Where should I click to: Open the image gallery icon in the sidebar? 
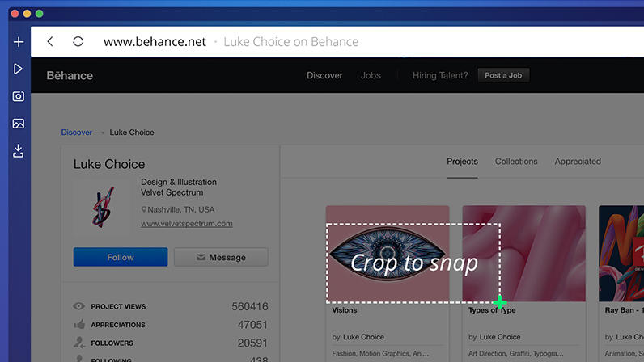point(18,124)
